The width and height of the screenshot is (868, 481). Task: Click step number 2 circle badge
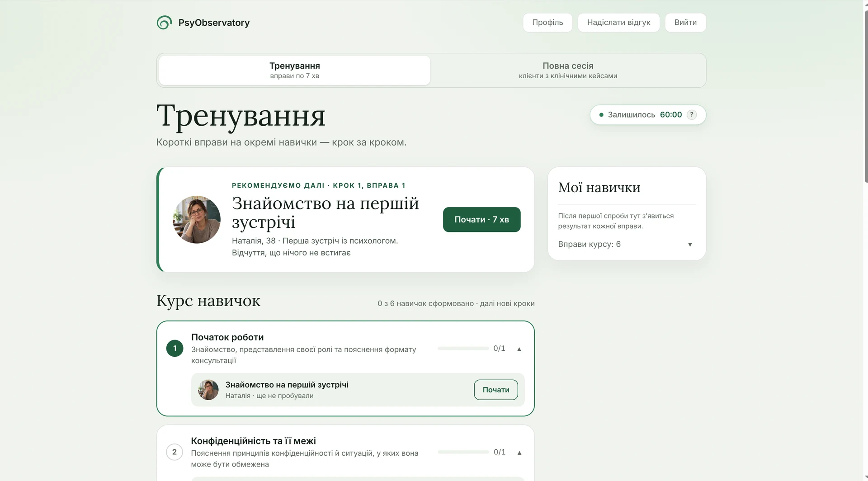click(x=175, y=452)
